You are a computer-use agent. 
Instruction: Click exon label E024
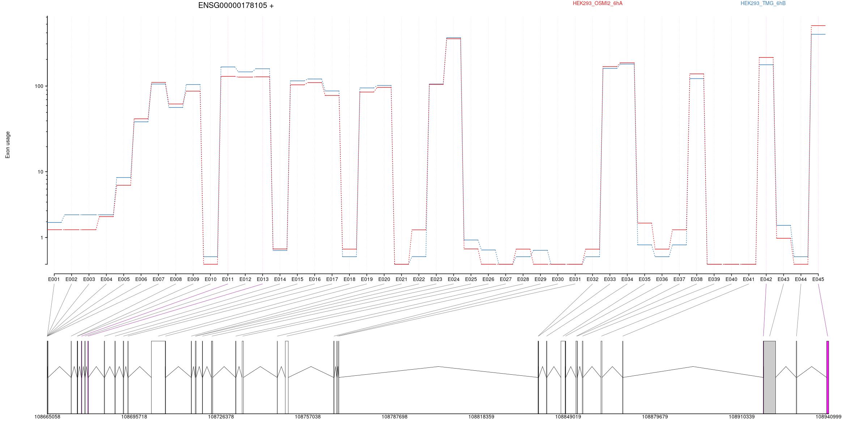pos(454,279)
